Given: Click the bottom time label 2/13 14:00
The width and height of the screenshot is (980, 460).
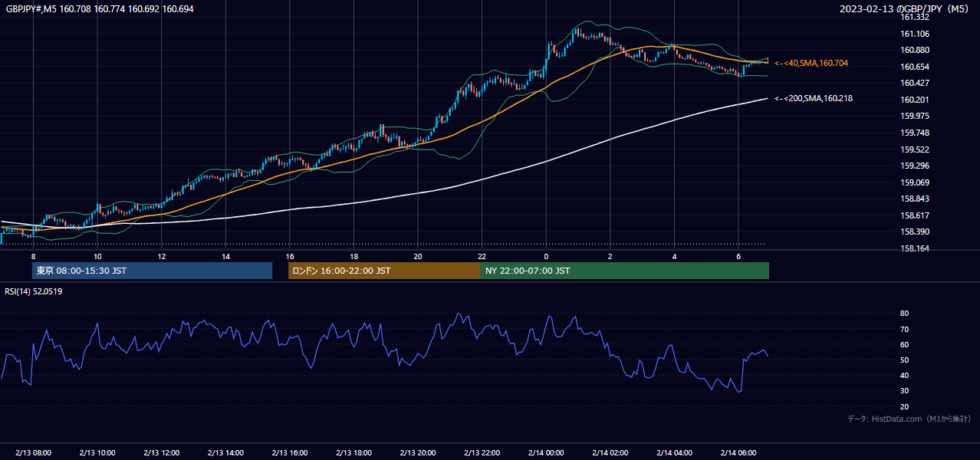Looking at the screenshot, I should coord(226,453).
